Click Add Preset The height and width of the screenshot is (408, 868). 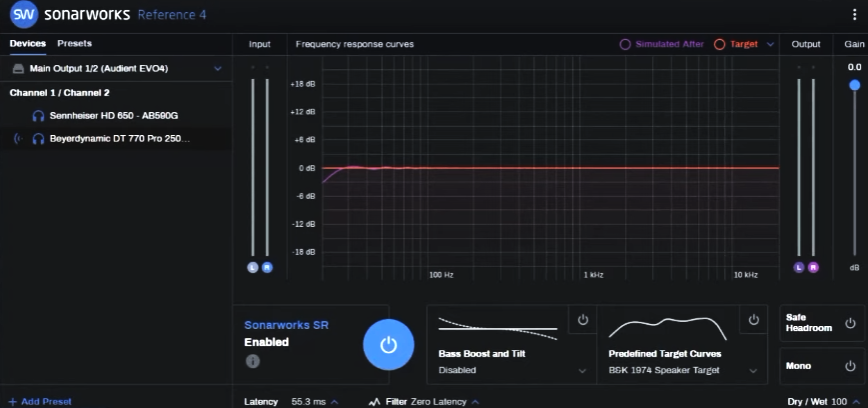tap(40, 402)
